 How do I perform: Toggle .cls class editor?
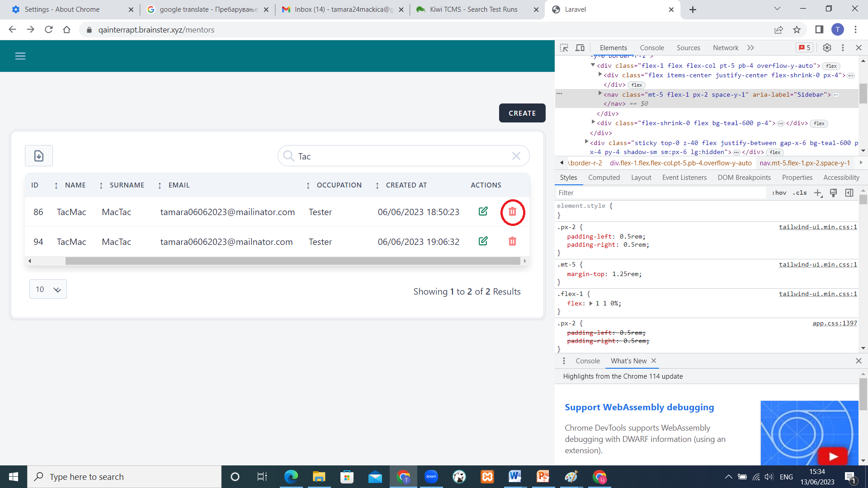click(800, 193)
